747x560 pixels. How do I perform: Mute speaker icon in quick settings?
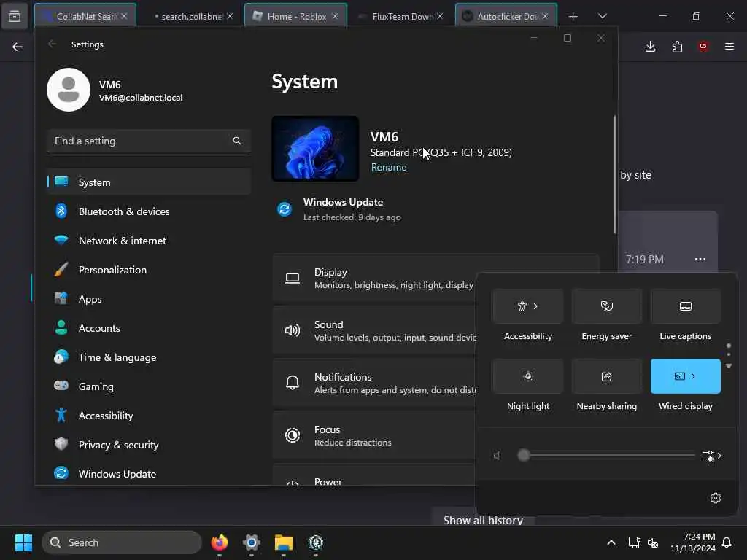point(497,456)
